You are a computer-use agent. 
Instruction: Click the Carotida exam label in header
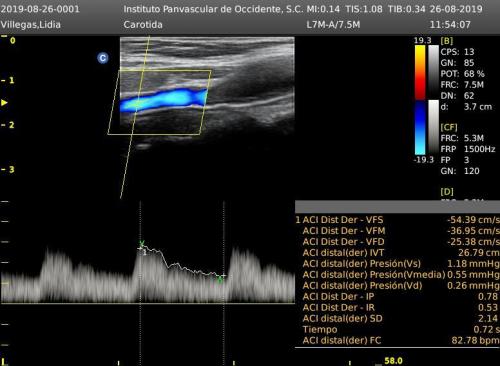[143, 25]
